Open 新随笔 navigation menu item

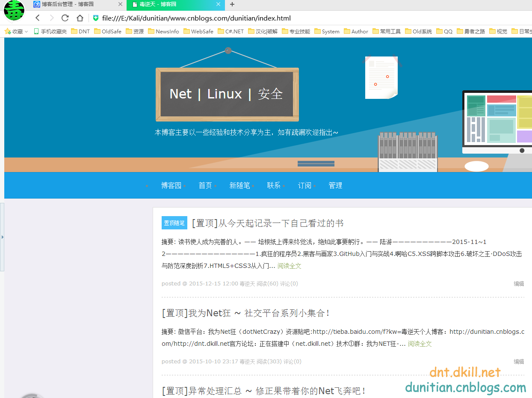[239, 185]
